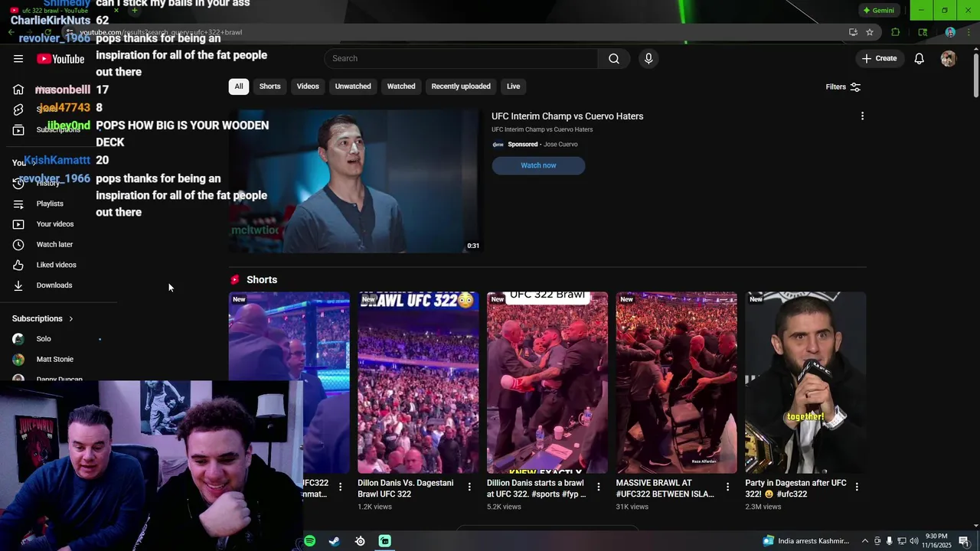Open the Solo channel subscription
The height and width of the screenshot is (551, 980).
[44, 339]
